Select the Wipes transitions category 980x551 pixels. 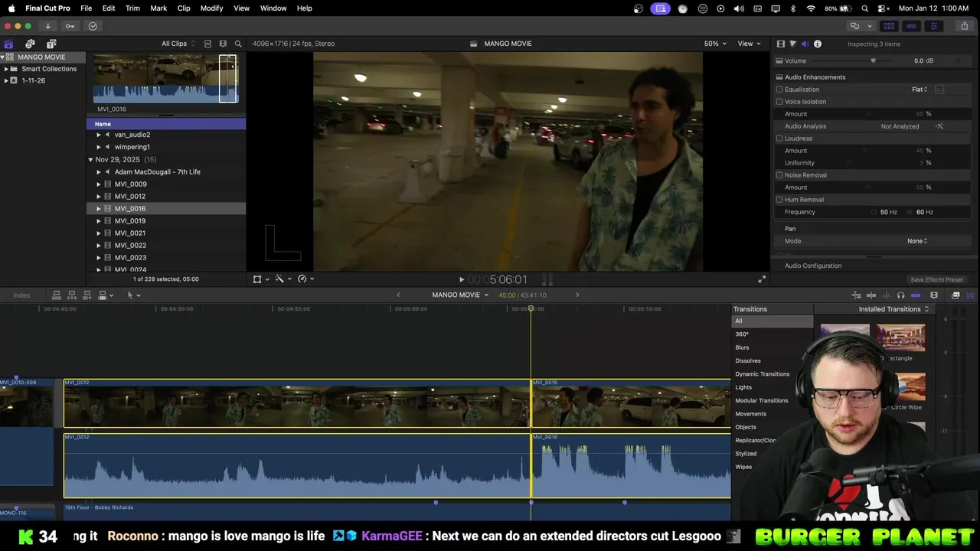(743, 467)
